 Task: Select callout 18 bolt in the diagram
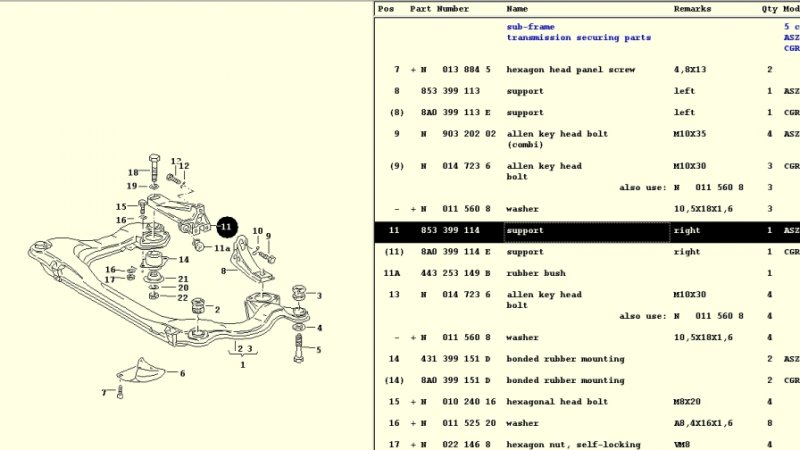pos(132,173)
